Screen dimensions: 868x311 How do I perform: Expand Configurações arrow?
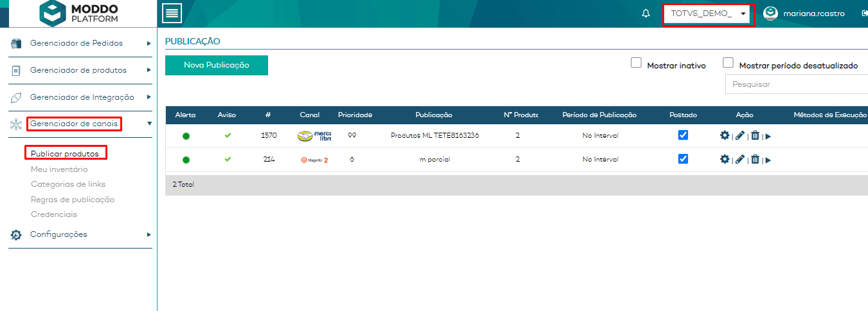coord(149,235)
